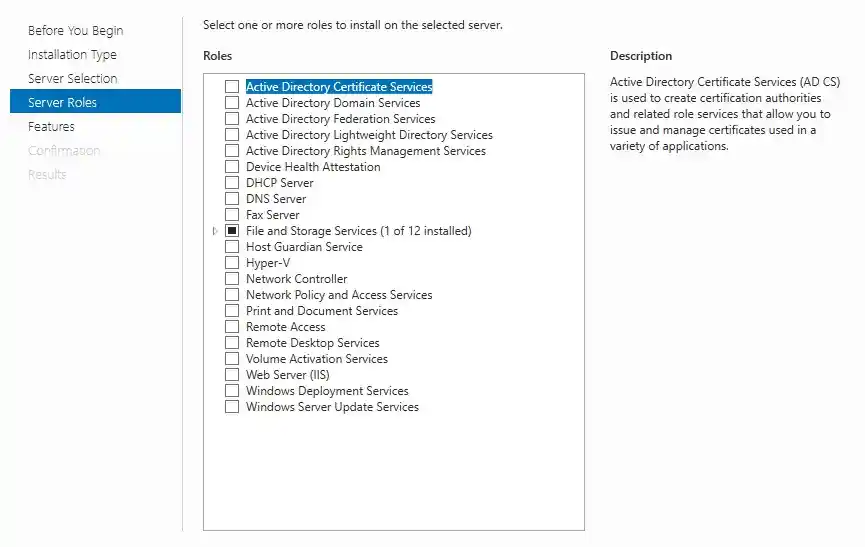Check the Active Directory Certificate Services box
The height and width of the screenshot is (547, 865).
tap(232, 87)
